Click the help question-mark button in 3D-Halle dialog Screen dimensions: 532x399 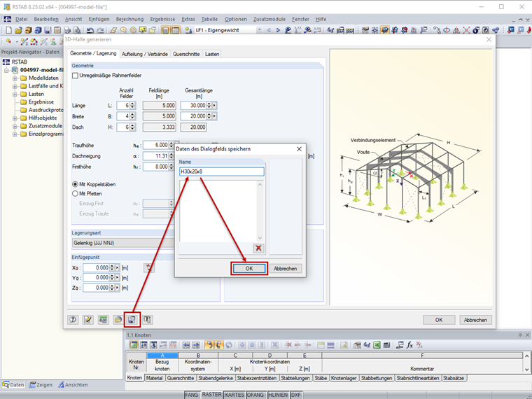pos(73,320)
